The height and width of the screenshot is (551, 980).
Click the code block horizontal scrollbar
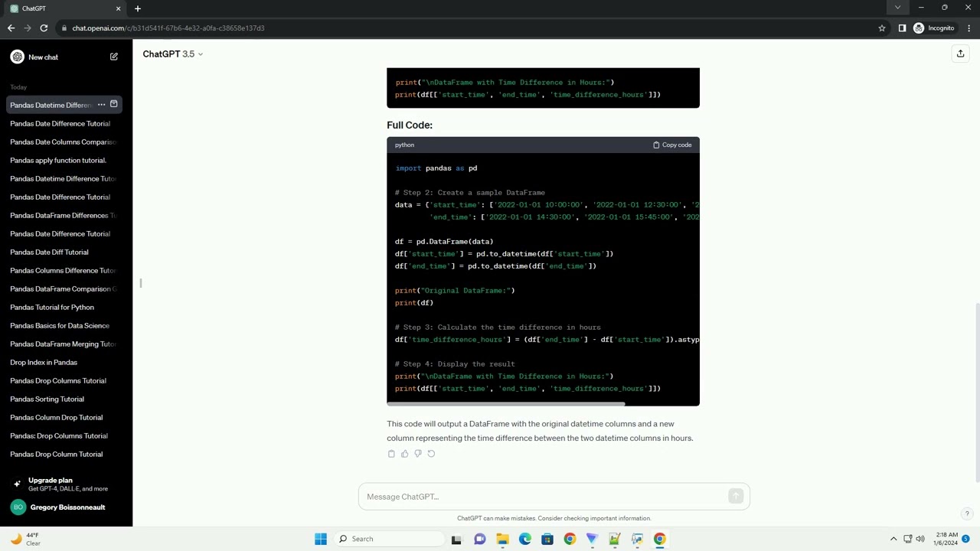506,403
